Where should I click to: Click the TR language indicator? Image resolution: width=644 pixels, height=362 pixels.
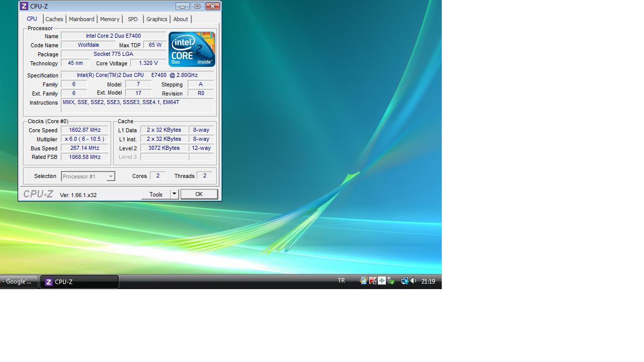(x=341, y=281)
